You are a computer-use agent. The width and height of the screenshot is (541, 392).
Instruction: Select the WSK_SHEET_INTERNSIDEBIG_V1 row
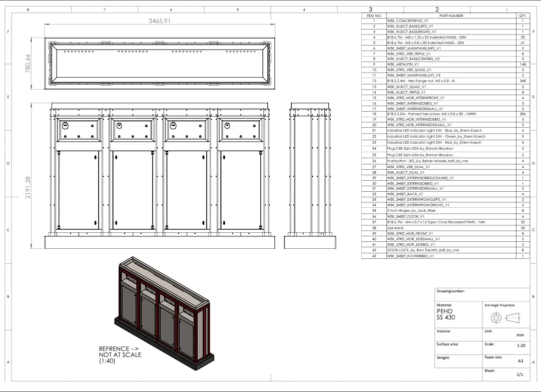(x=445, y=104)
